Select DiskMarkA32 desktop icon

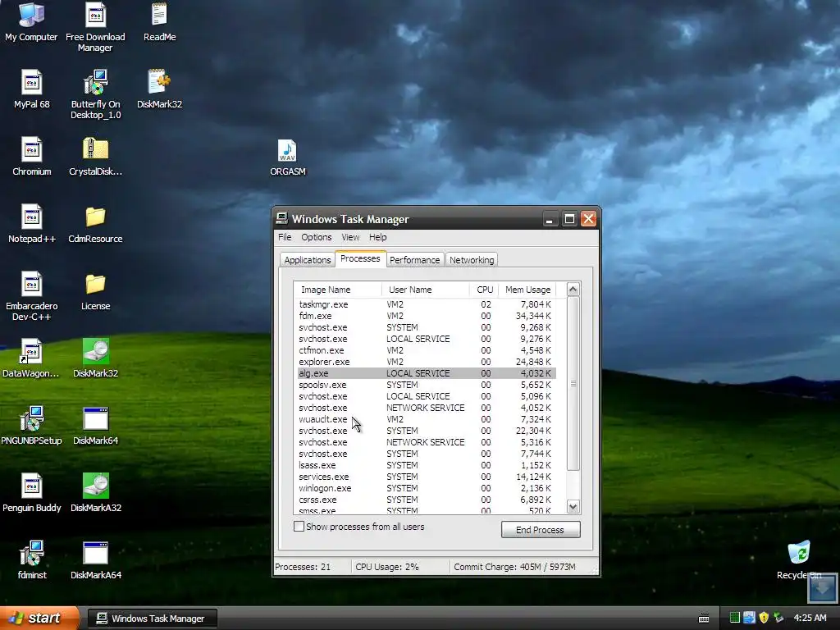coord(95,493)
